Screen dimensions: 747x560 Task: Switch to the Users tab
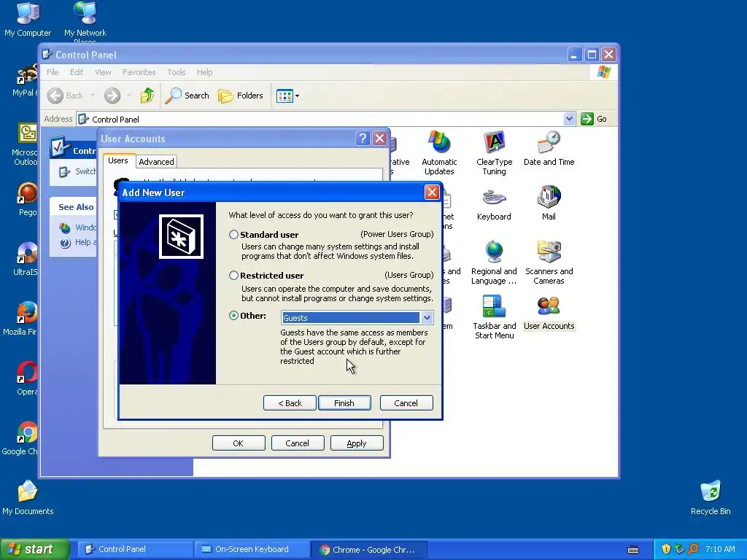tap(118, 160)
